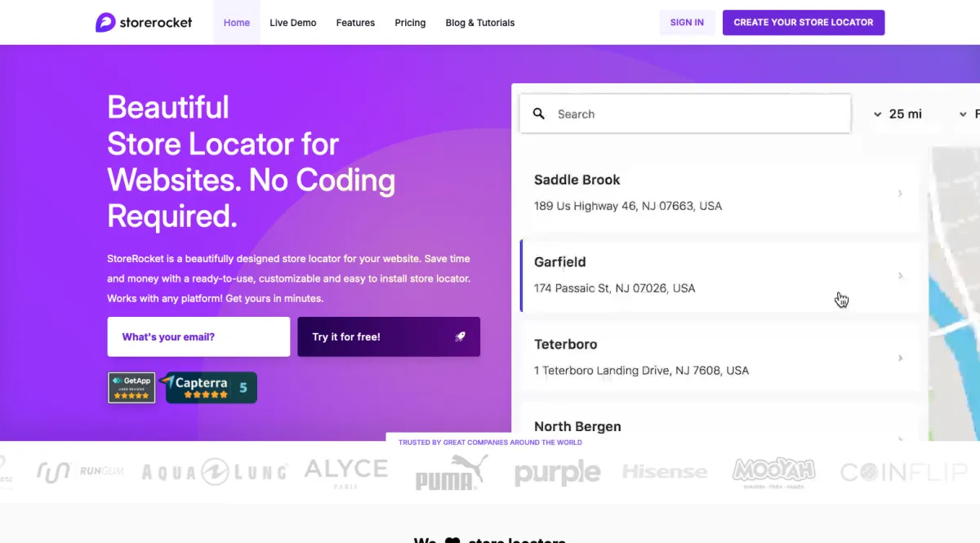Go to Live Demo page
This screenshot has height=543, width=980.
click(293, 23)
